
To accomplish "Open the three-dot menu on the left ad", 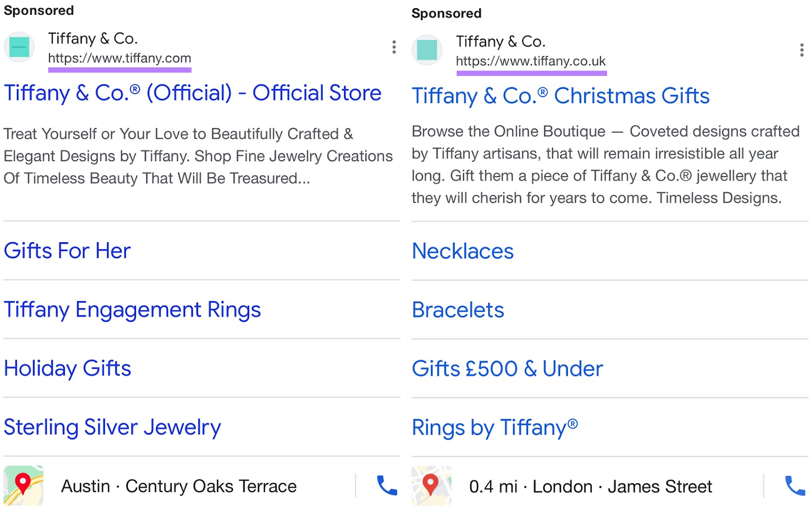I will [394, 47].
